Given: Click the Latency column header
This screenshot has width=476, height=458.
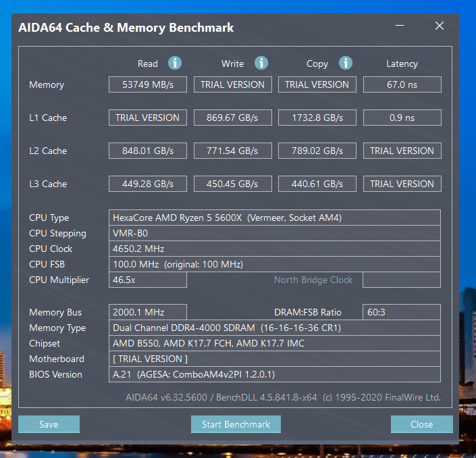Looking at the screenshot, I should click(x=402, y=63).
